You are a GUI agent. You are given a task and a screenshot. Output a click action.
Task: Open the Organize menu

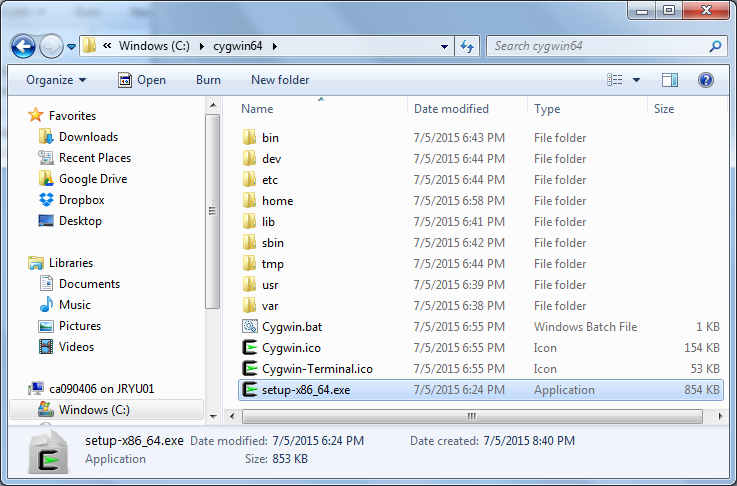[56, 80]
